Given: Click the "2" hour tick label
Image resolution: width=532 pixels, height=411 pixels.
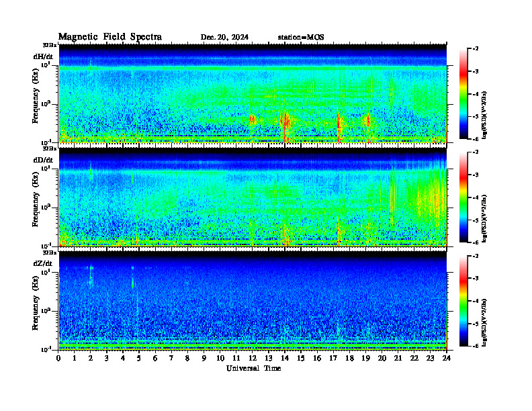Looking at the screenshot, I should pos(91,358).
